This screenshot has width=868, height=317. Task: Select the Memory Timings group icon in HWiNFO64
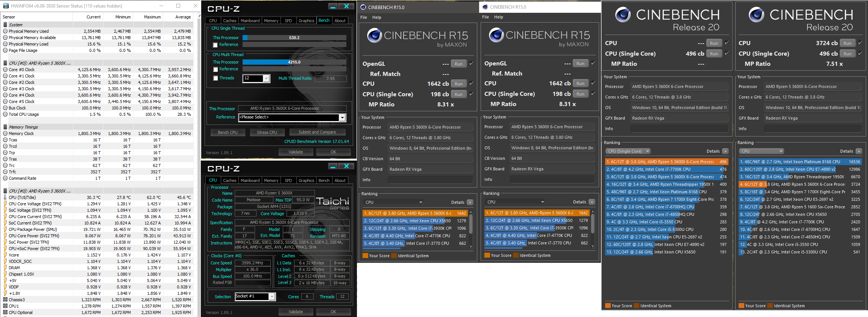coord(5,127)
